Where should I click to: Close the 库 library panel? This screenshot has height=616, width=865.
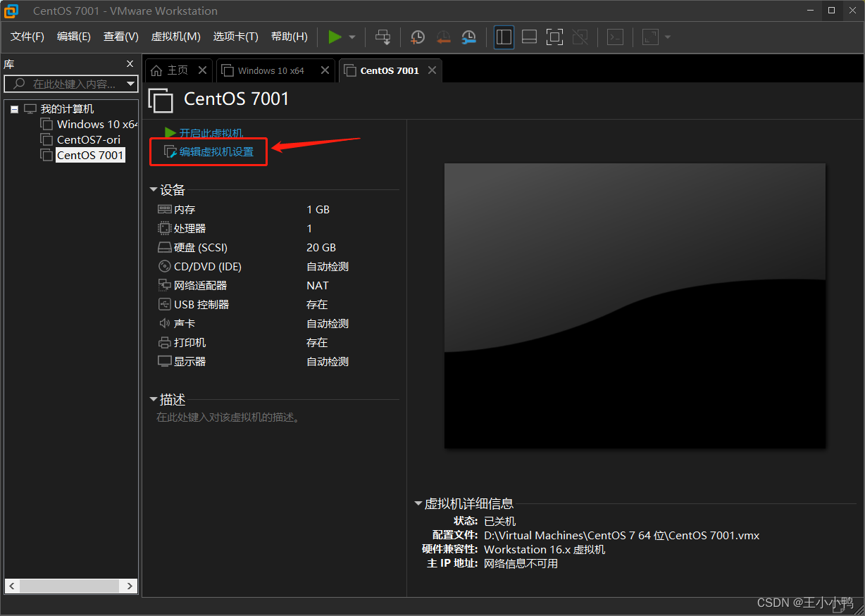130,64
